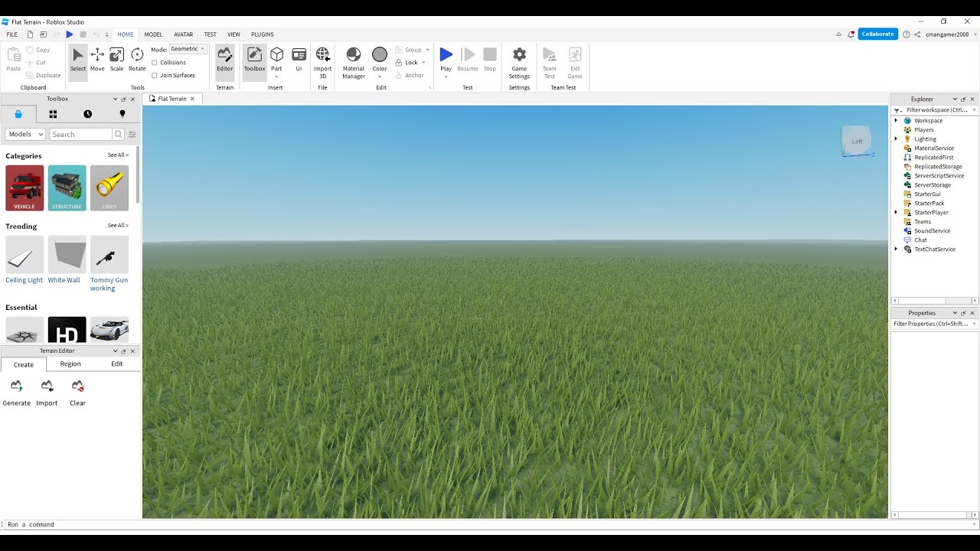Close the Flat Terrain document tab
Screen dimensions: 980x551
192,99
